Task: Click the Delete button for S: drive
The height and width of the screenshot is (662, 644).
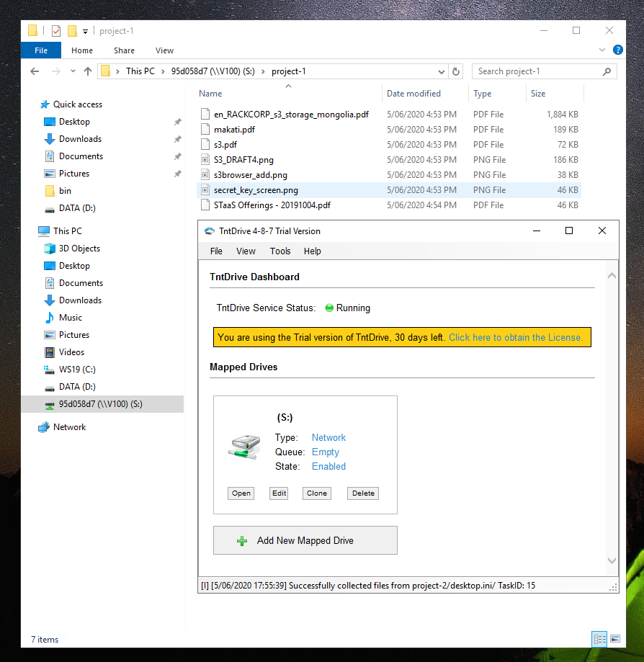Action: point(363,493)
